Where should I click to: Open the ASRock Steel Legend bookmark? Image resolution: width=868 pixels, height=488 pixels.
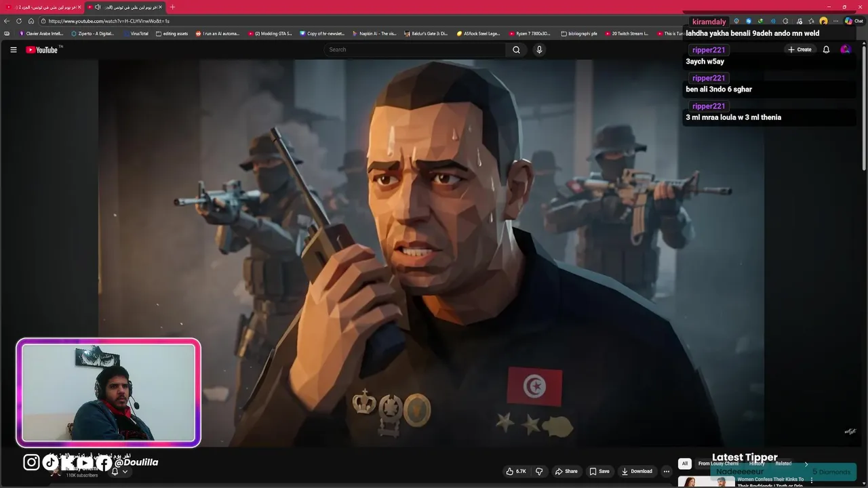click(x=478, y=33)
